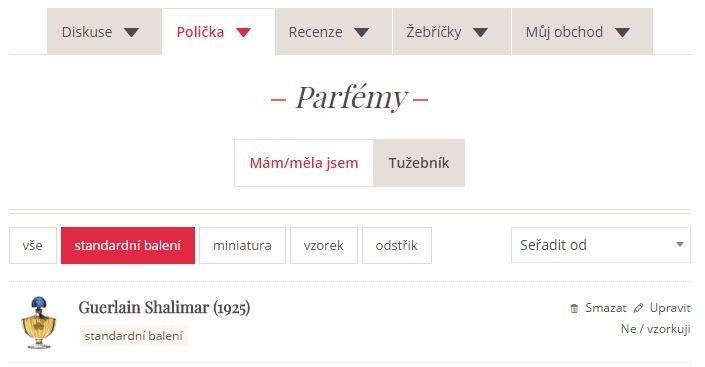Open the Recenze tab

pos(334,32)
